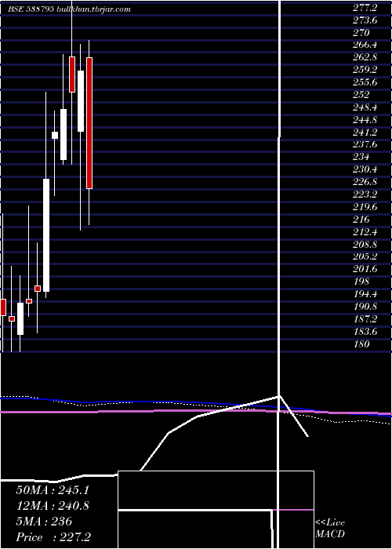Click the 241.2 price axis label
392x549 pixels.
tap(365, 132)
